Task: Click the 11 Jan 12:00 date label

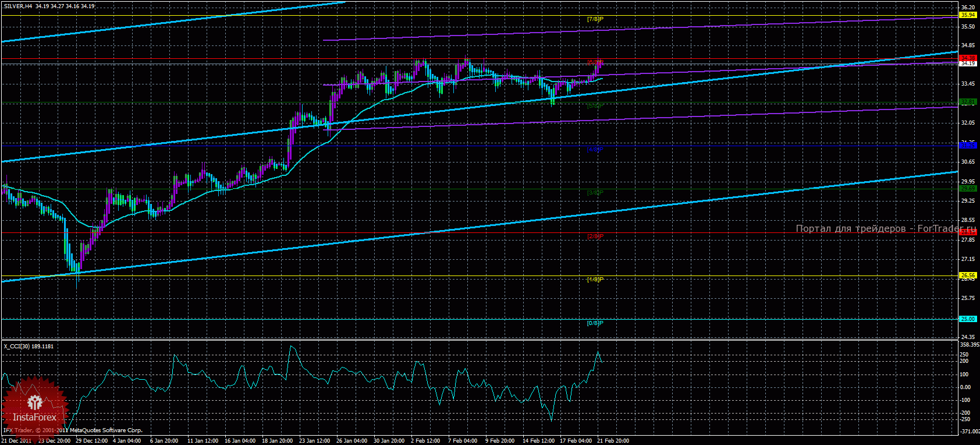Action: tap(203, 441)
